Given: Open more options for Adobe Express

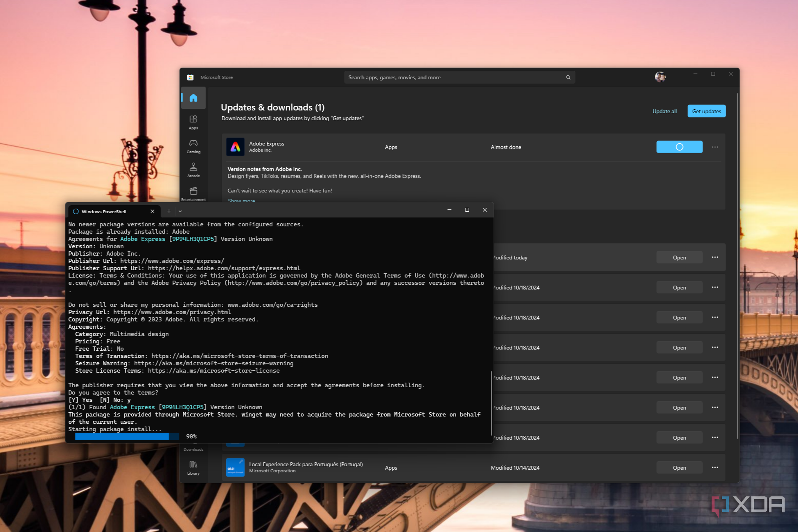Looking at the screenshot, I should pos(714,147).
